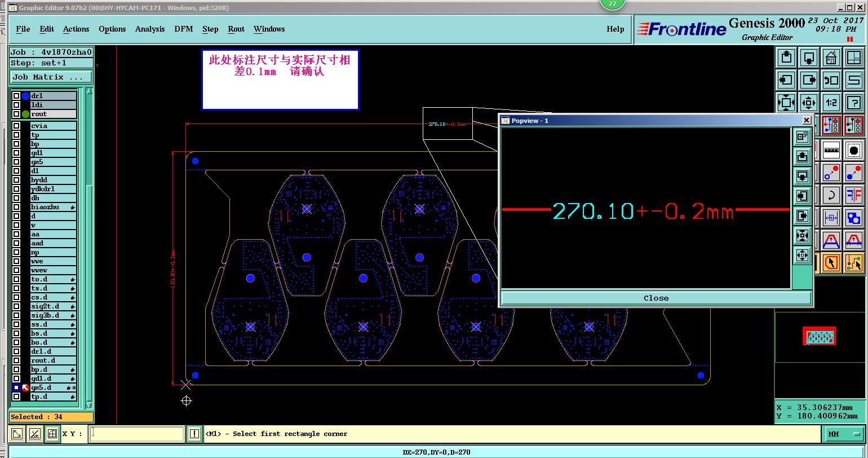This screenshot has width=868, height=458.
Task: Select the bydd layer row
Action: [54, 180]
